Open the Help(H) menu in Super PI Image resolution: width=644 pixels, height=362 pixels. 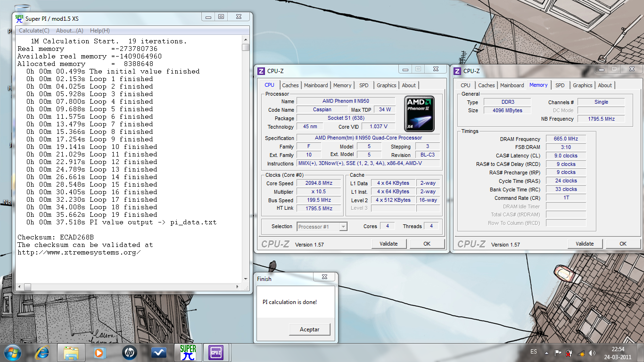[99, 31]
